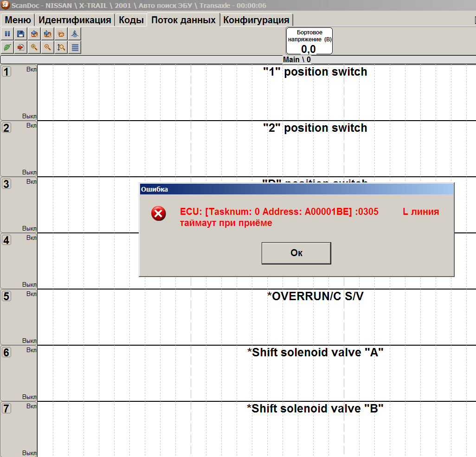Select channel number 6 box
Viewport: 476px width, 457px height.
pyautogui.click(x=6, y=353)
